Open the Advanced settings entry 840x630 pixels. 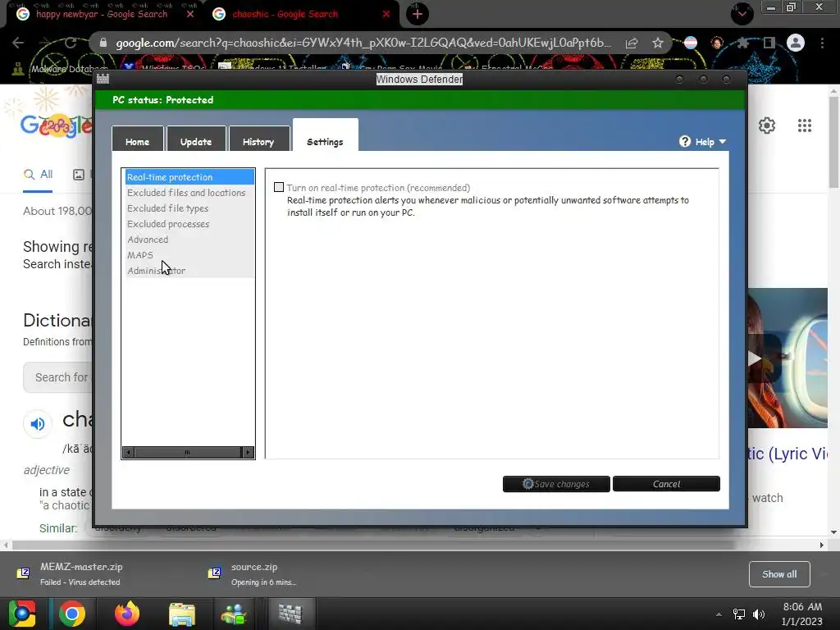[189, 239]
